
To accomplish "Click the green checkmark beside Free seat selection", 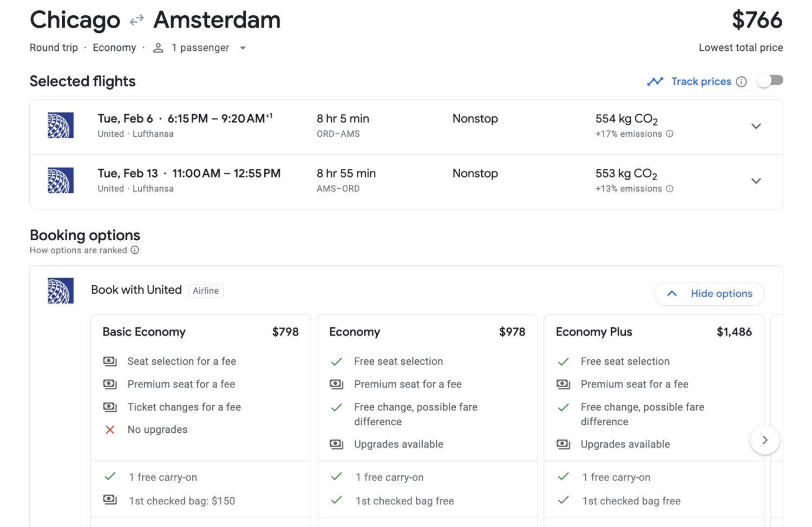I will click(337, 361).
